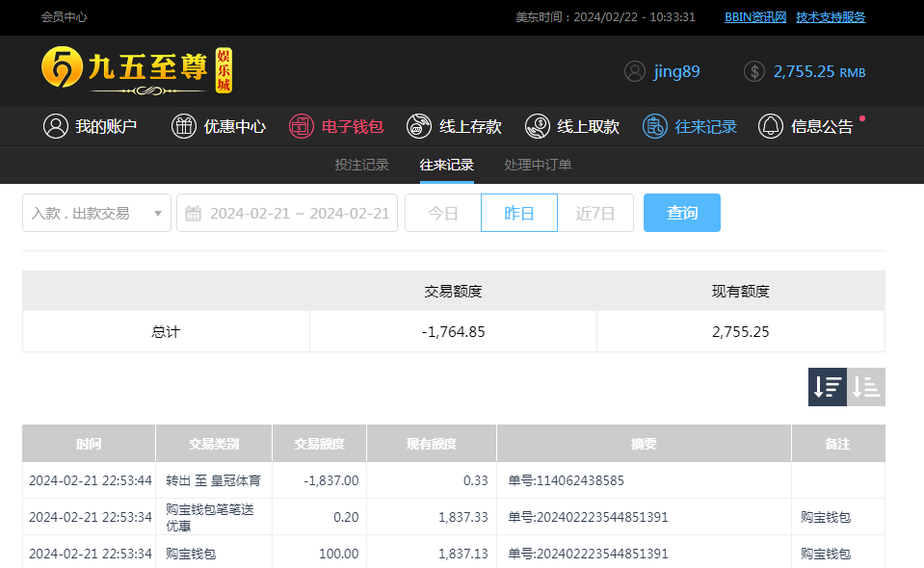The height and width of the screenshot is (568, 924).
Task: Click the 查询 search button
Action: pos(681,214)
